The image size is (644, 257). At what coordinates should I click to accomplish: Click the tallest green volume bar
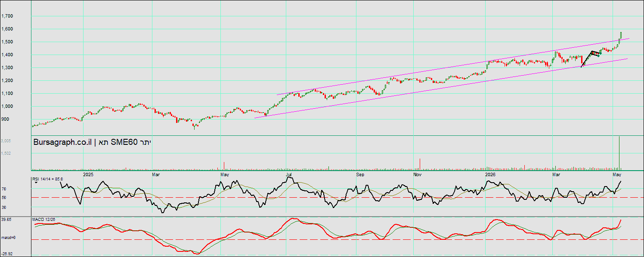point(619,152)
